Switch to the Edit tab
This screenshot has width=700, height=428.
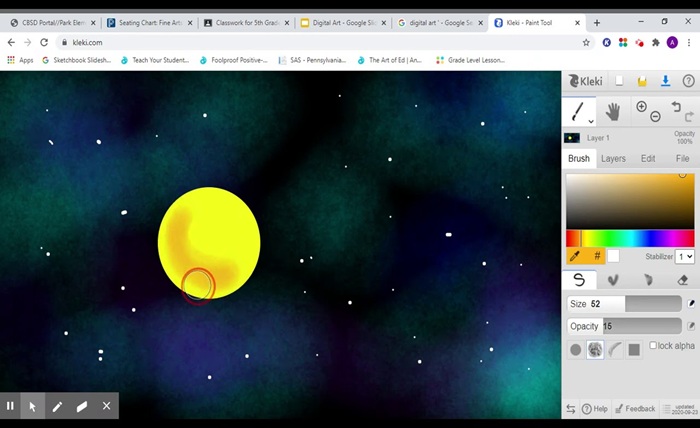click(x=648, y=158)
